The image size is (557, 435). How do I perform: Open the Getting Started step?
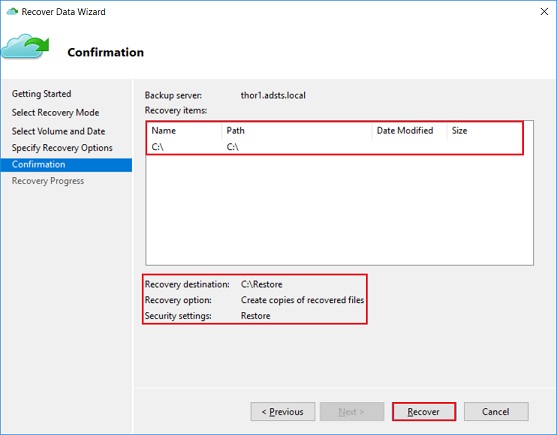tap(42, 94)
